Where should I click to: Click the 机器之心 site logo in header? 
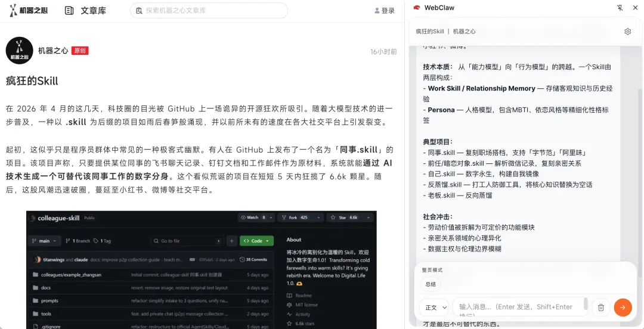click(x=29, y=10)
